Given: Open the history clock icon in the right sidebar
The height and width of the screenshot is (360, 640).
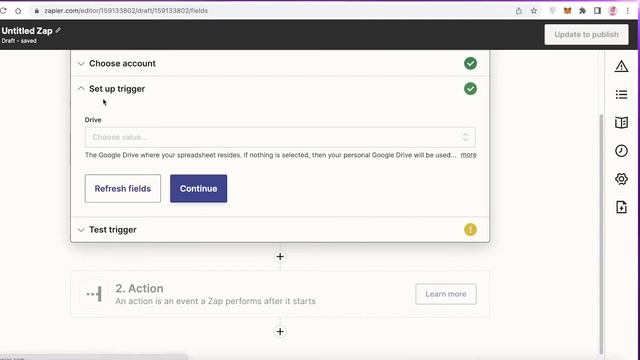Looking at the screenshot, I should [621, 151].
